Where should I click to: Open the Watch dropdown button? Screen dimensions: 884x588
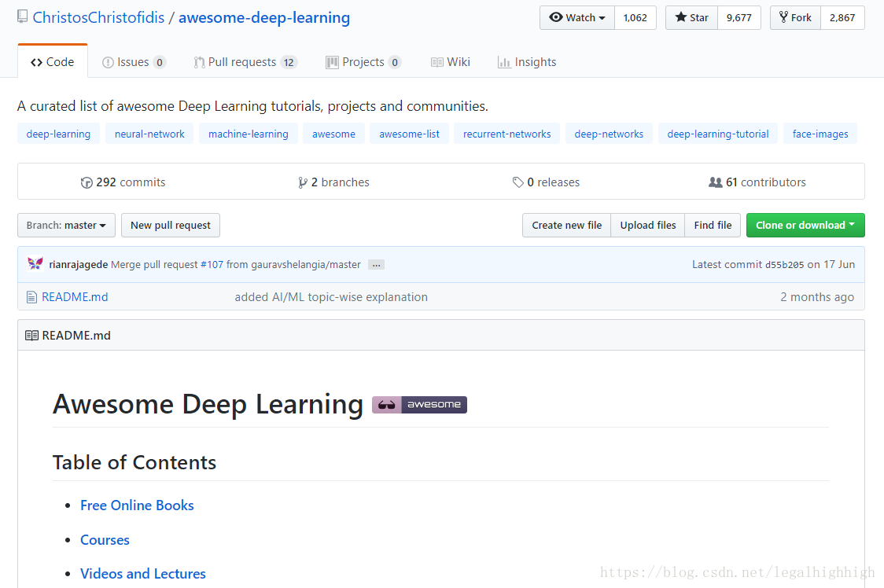click(x=576, y=17)
